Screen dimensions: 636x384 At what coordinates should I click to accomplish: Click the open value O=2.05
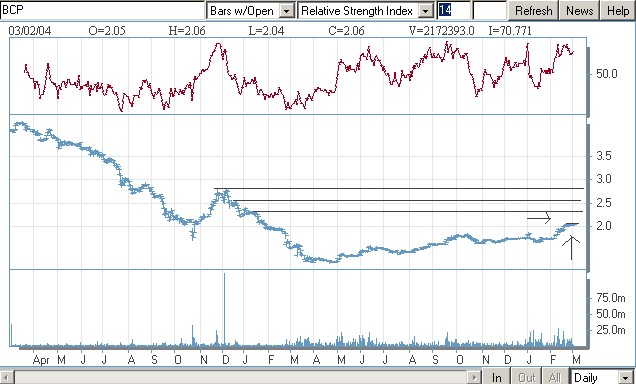tap(107, 31)
